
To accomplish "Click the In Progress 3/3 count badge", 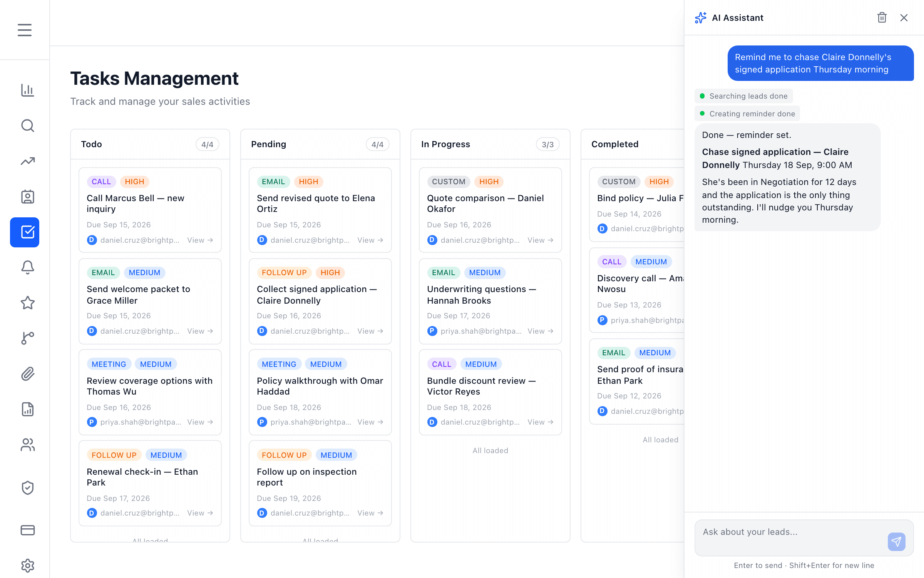I will point(547,144).
